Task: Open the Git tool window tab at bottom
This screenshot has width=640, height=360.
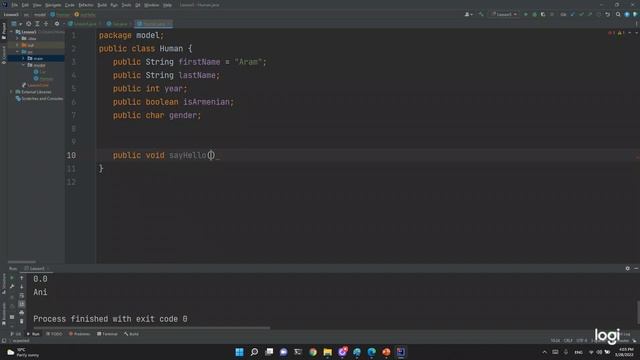Action: click(x=16, y=334)
